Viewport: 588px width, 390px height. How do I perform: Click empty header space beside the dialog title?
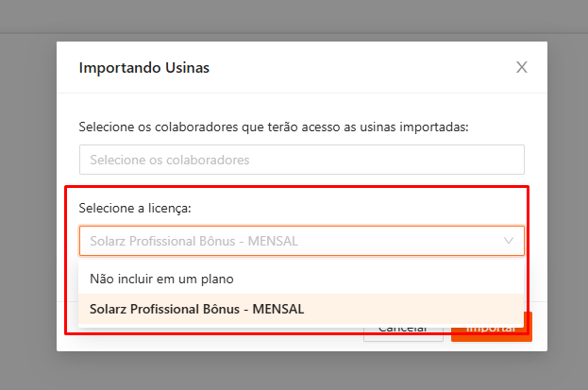pos(359,68)
